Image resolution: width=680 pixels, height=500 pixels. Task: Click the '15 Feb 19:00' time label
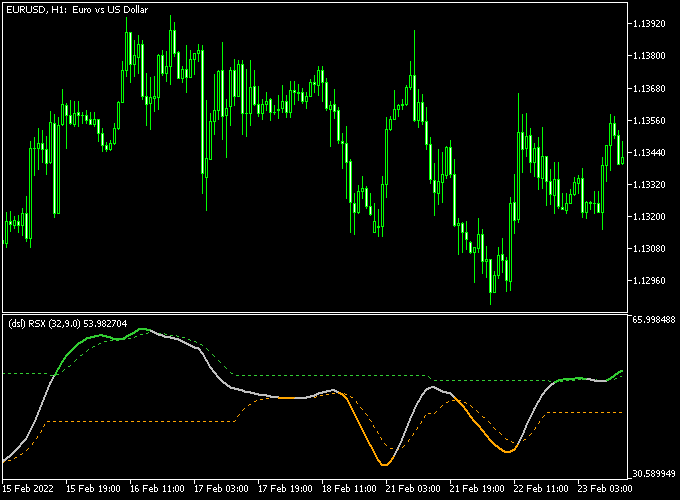point(93,489)
